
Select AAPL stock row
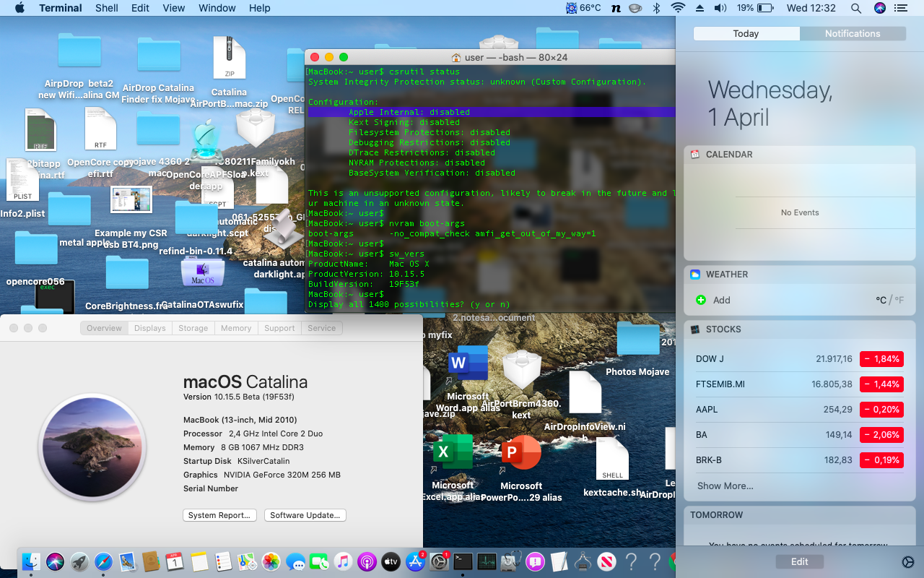tap(800, 410)
